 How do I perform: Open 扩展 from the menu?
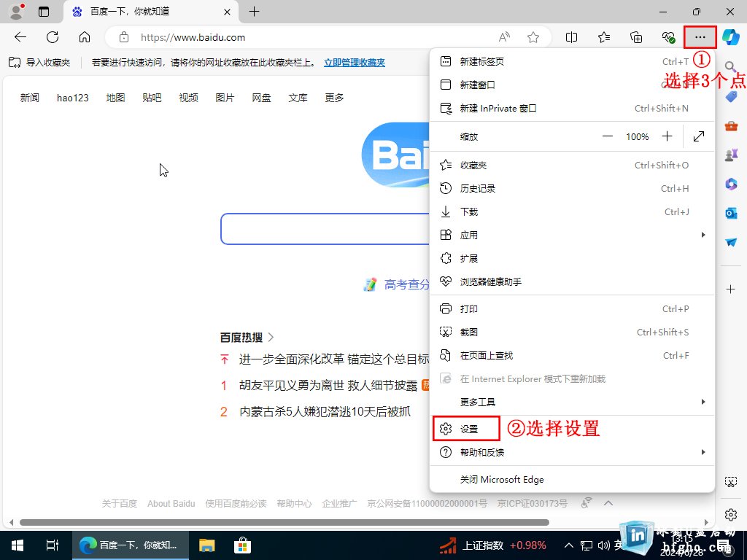click(572, 259)
